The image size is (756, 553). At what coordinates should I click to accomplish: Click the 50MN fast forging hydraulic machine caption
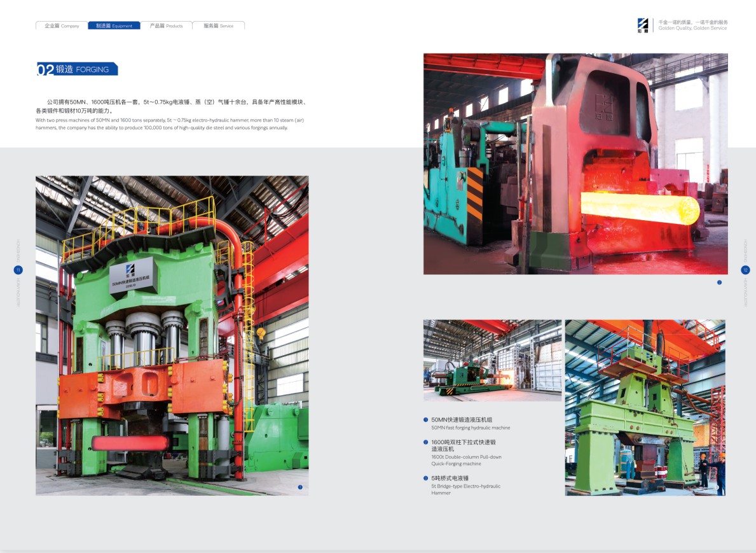[471, 428]
